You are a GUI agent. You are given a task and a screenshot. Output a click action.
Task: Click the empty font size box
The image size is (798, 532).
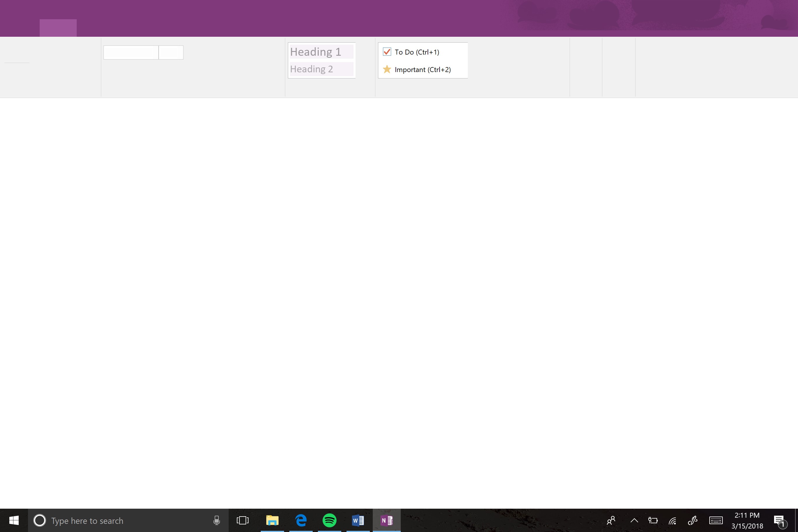pos(171,52)
